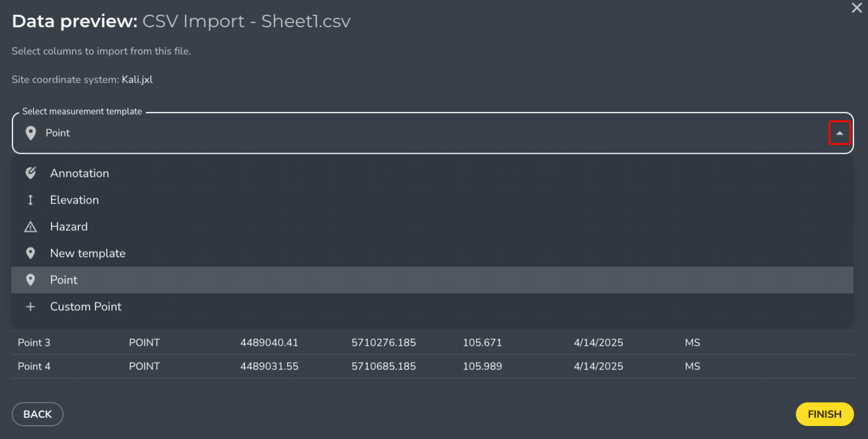Select Point in the template list

point(432,280)
